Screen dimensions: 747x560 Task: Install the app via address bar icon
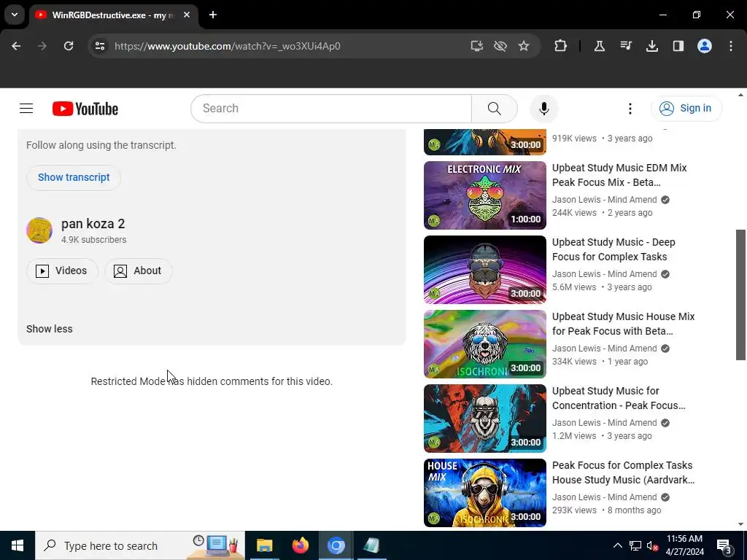[x=476, y=46]
